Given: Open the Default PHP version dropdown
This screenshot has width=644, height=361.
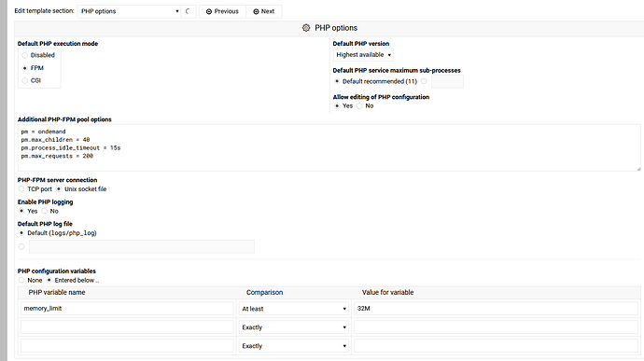Looking at the screenshot, I should pyautogui.click(x=363, y=55).
